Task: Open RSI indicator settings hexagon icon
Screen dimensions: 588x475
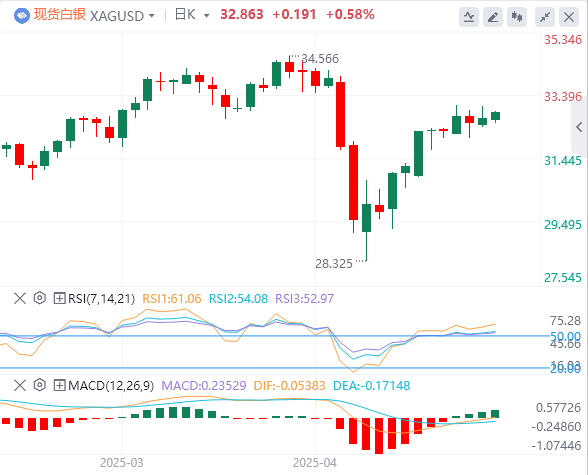Action: 39,298
